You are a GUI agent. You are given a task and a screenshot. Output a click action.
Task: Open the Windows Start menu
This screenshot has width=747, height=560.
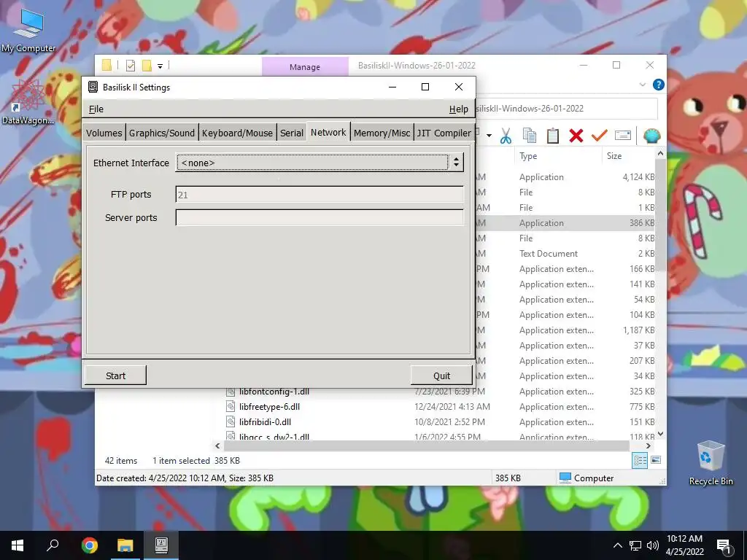(18, 545)
